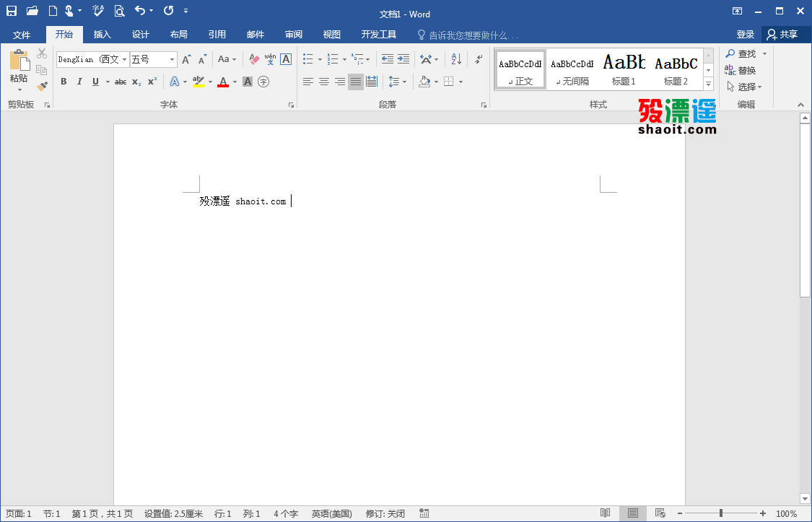Switch to the 审阅 tab
This screenshot has width=812, height=522.
click(x=294, y=35)
